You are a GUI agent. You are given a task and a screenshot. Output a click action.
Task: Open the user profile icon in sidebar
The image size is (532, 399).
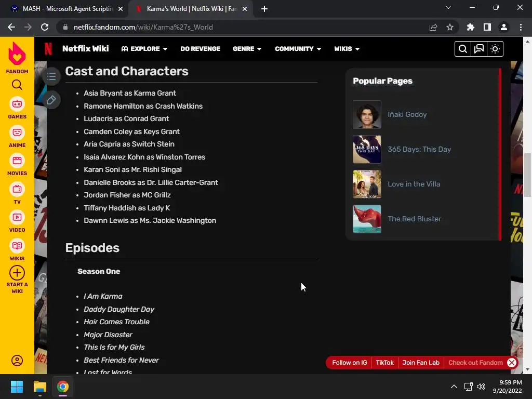[17, 361]
